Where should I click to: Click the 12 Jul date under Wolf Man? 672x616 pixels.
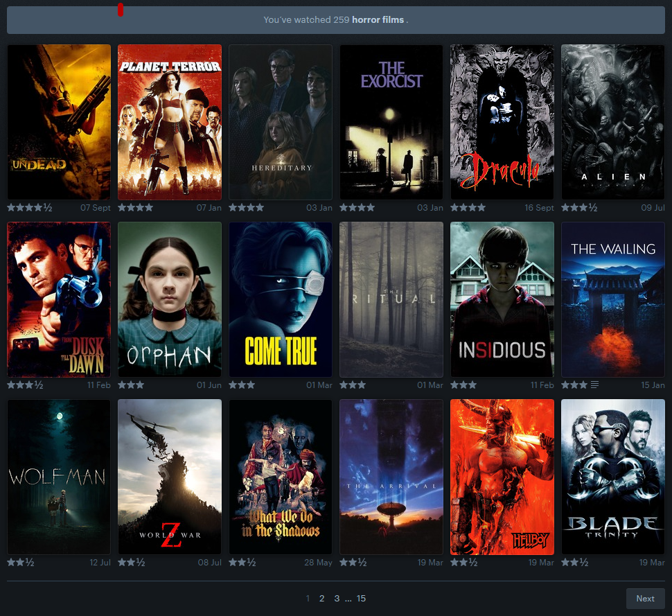click(100, 563)
